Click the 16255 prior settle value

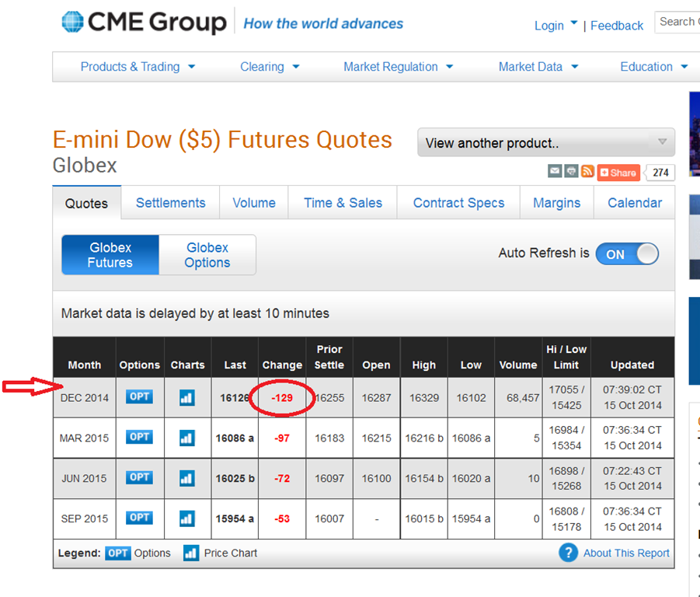click(x=329, y=398)
